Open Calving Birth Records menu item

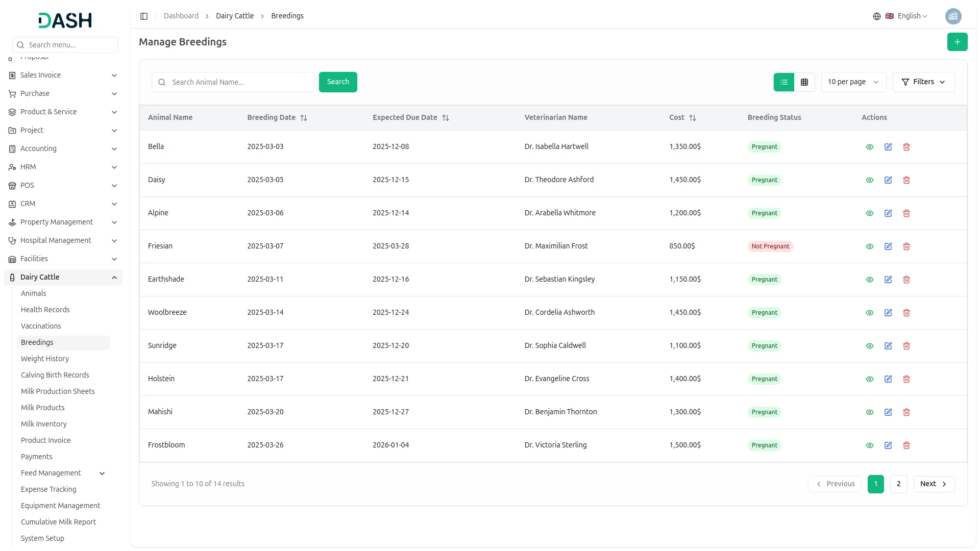pyautogui.click(x=55, y=375)
